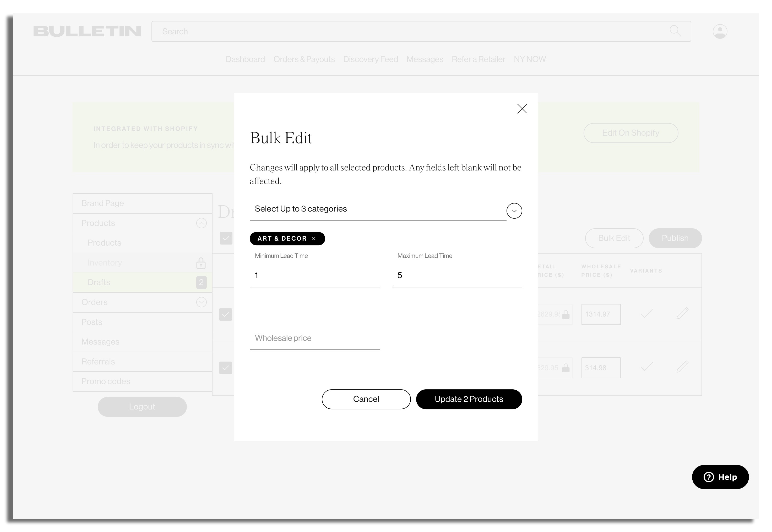Open Products sub-item in sidebar
This screenshot has height=532, width=772.
(143, 243)
